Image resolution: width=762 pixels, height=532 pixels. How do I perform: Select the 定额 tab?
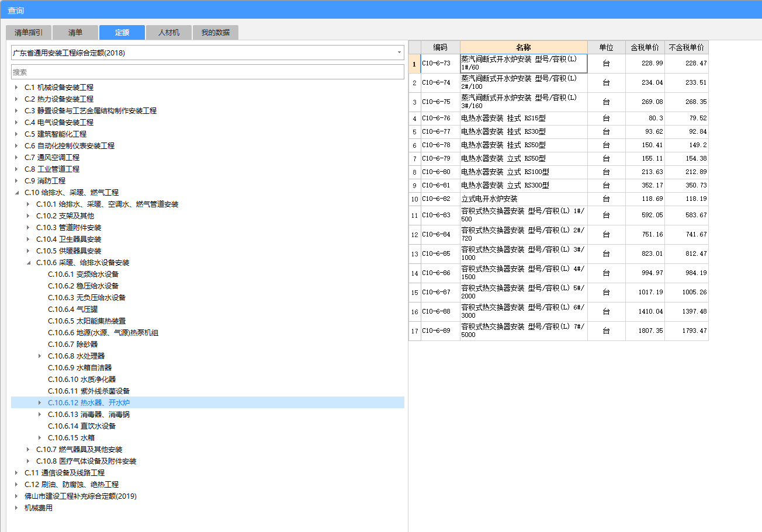click(x=122, y=33)
